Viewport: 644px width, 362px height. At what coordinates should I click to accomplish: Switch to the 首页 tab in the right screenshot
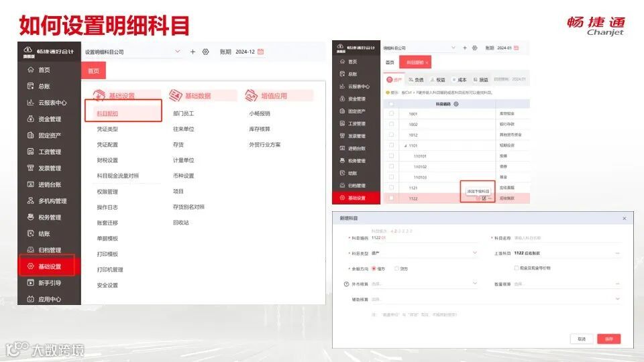(x=390, y=62)
